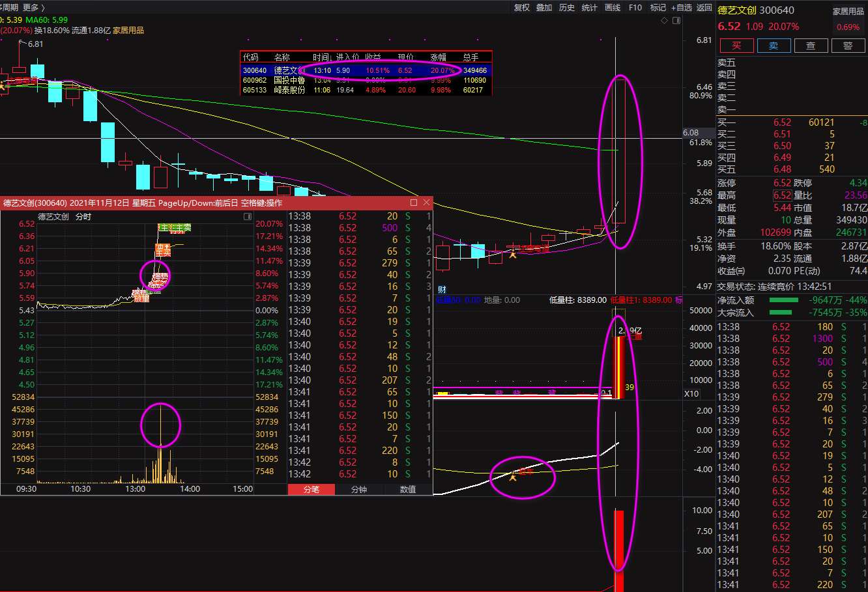Click the diamond icon above the K-line chart
This screenshot has height=592, width=868.
[x=665, y=20]
